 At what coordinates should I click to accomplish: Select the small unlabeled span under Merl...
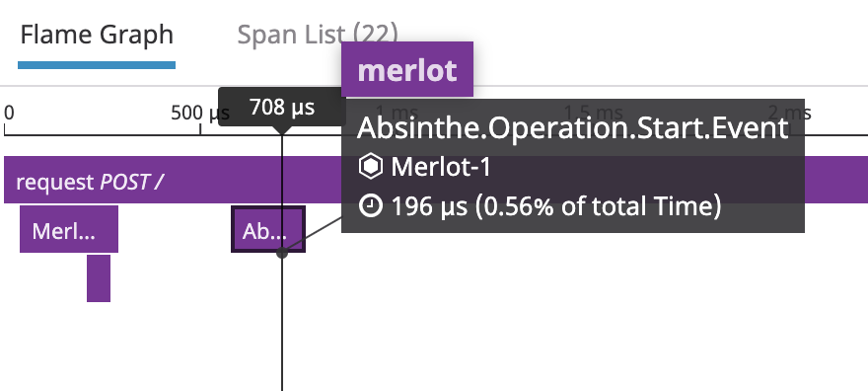99,278
